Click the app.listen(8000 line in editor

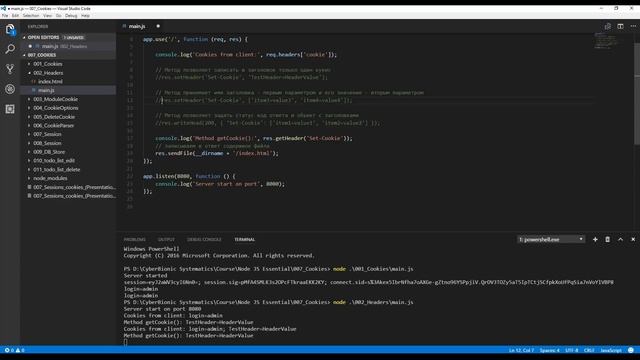click(x=189, y=176)
